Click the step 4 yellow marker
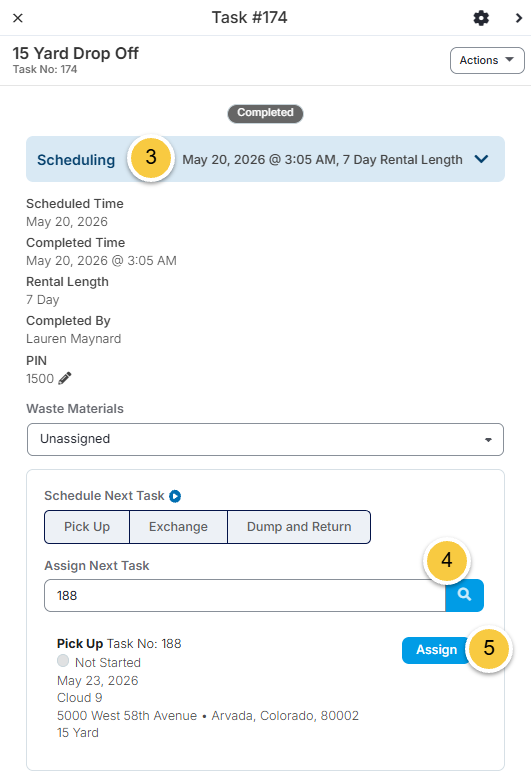The width and height of the screenshot is (531, 781). click(447, 561)
